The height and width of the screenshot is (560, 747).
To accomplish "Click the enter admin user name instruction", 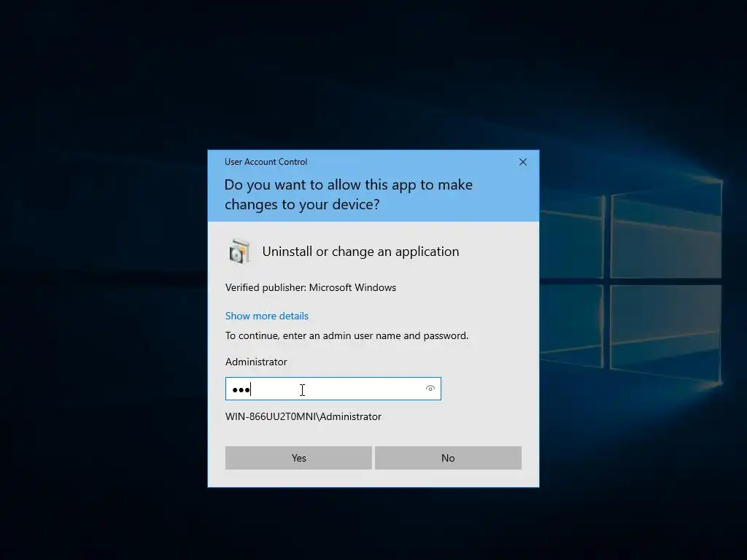I will [347, 335].
